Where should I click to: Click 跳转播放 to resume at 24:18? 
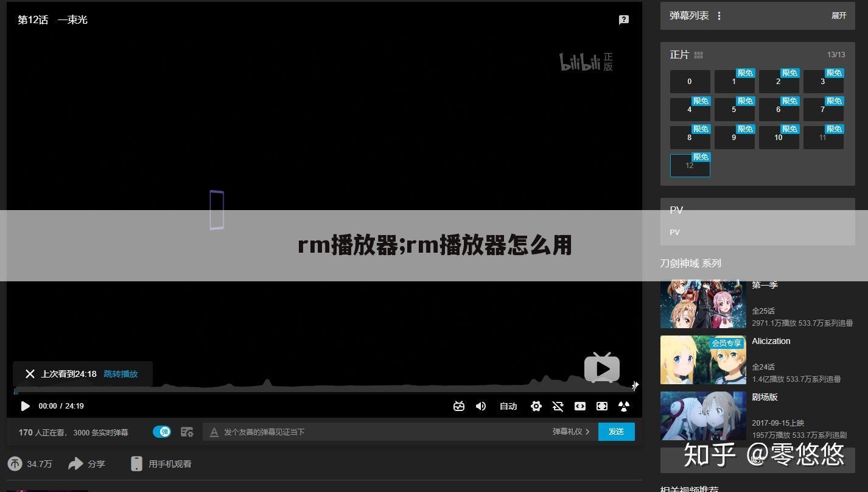[121, 374]
